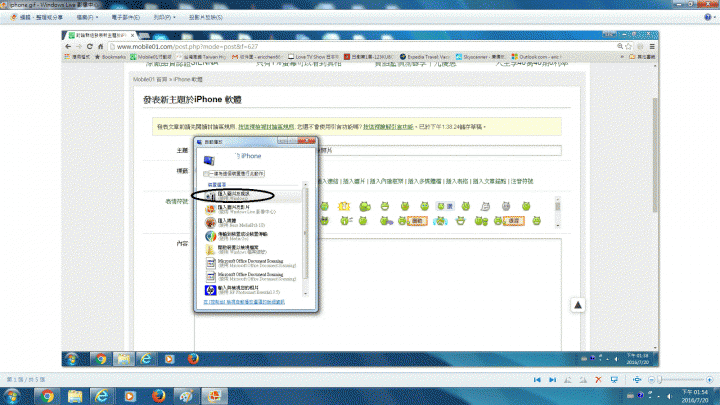Open the 電子郵件(E) menu item
The image size is (720, 405).
click(125, 17)
